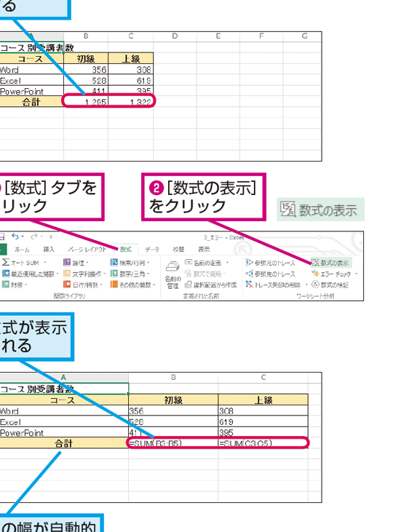Expand the オート SUM dropdown arrow
This screenshot has width=393, height=532.
point(44,263)
